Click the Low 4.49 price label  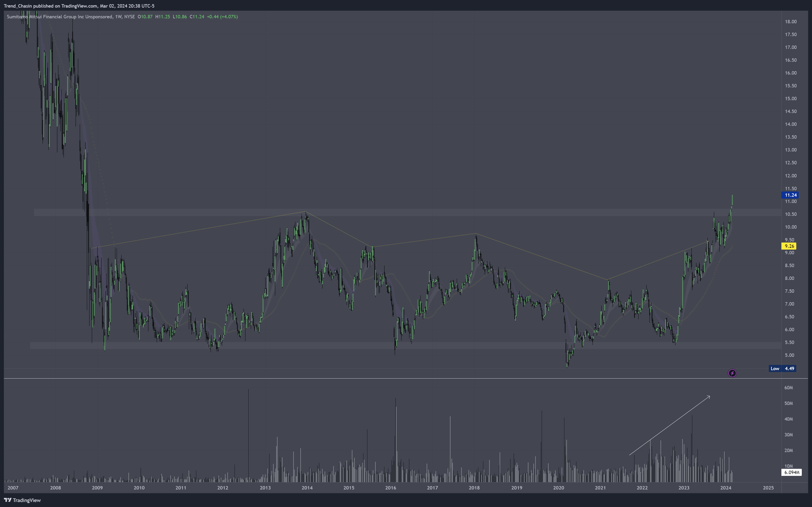[782, 369]
